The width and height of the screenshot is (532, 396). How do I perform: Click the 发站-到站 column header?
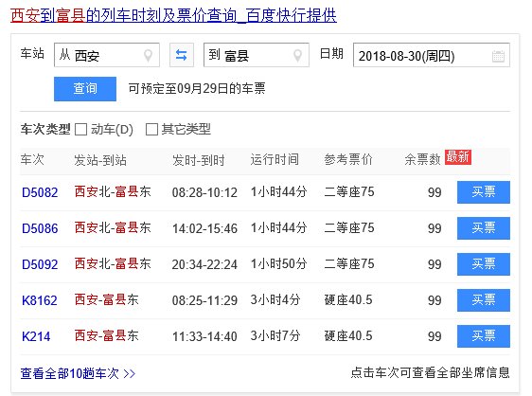click(100, 160)
